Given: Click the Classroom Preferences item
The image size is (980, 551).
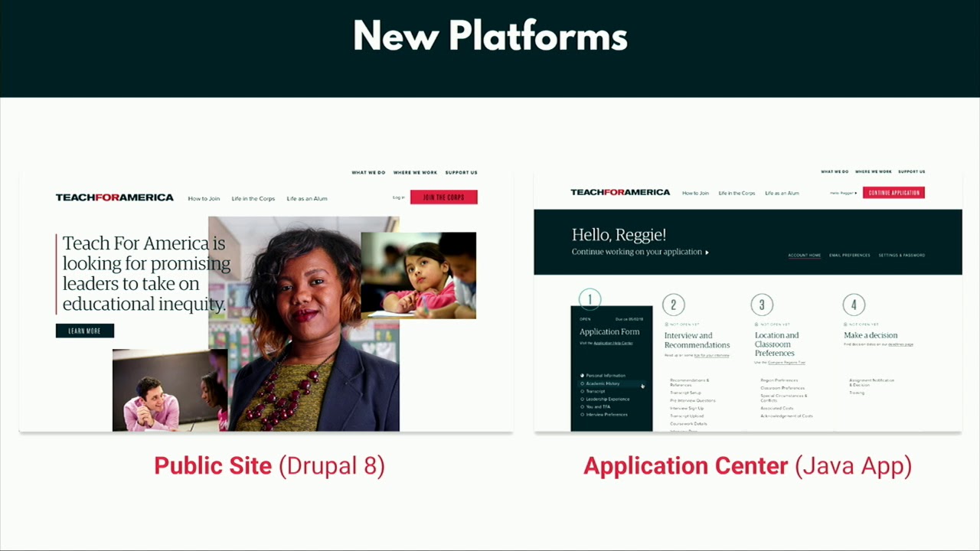Looking at the screenshot, I should [782, 388].
